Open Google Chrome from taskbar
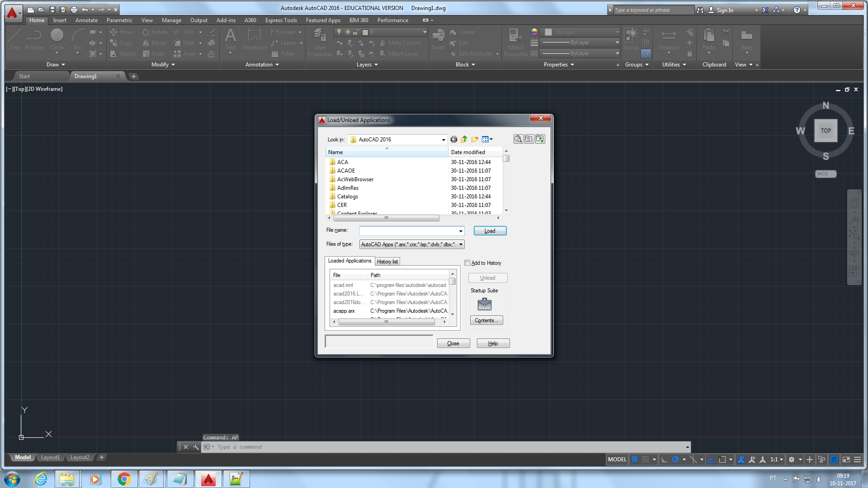The width and height of the screenshot is (868, 488). [124, 479]
